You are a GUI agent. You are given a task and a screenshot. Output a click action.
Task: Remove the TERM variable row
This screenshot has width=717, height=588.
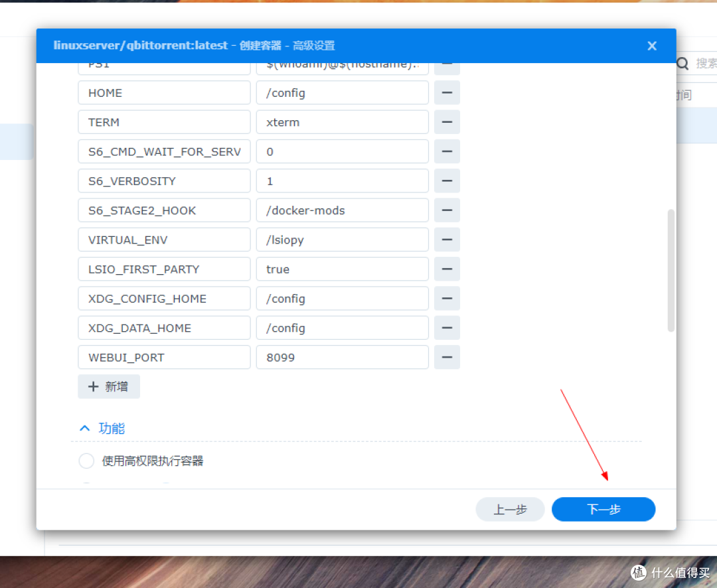click(447, 122)
